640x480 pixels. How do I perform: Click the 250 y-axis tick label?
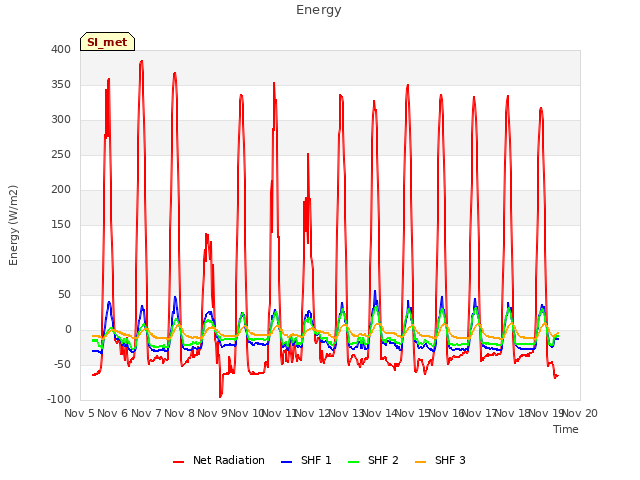point(61,155)
